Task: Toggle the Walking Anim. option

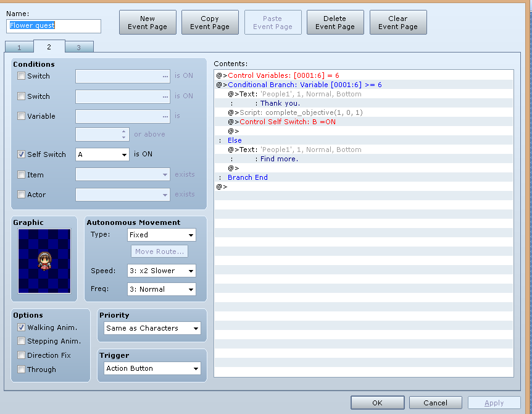Action: 22,327
